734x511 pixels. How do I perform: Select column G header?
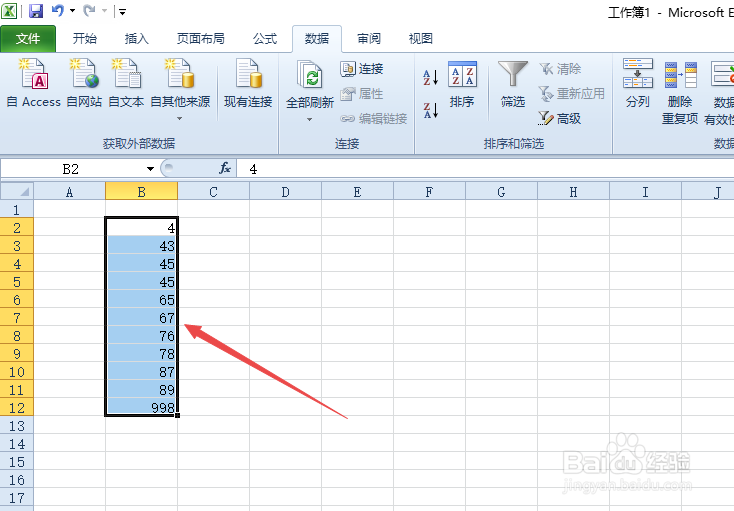(501, 192)
